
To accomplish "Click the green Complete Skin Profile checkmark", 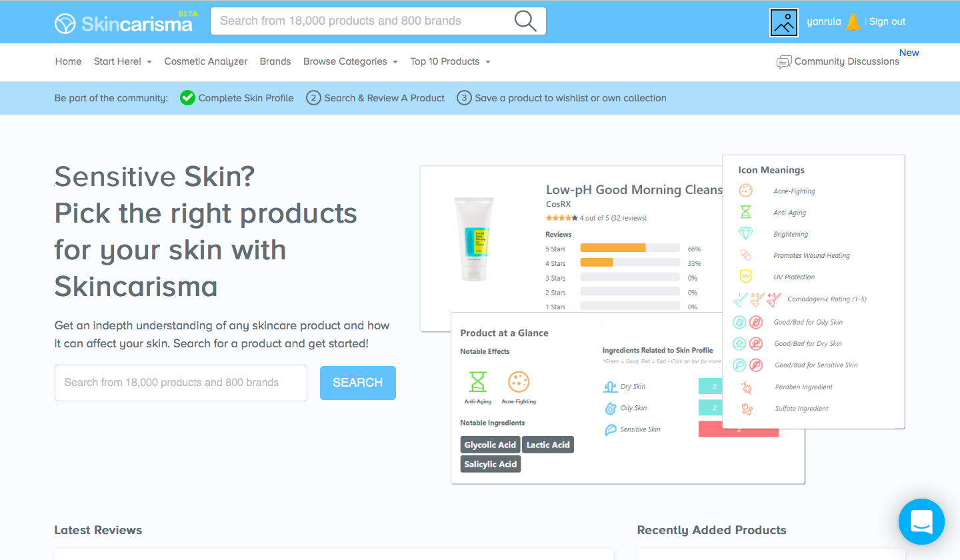I will [188, 98].
